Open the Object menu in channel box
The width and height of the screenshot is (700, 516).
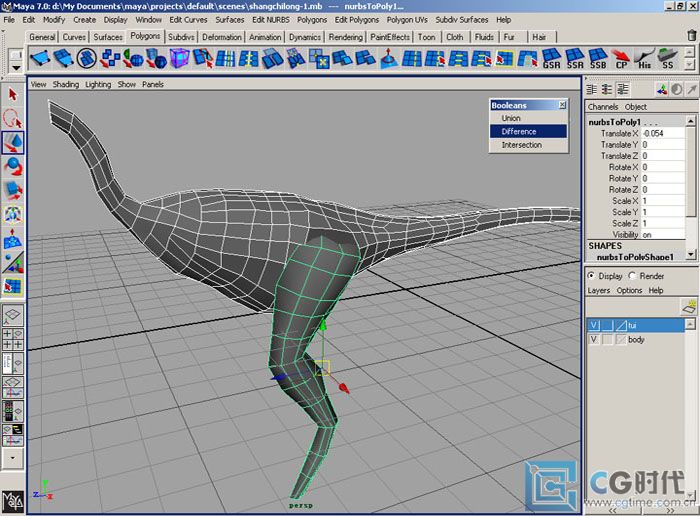tap(636, 107)
